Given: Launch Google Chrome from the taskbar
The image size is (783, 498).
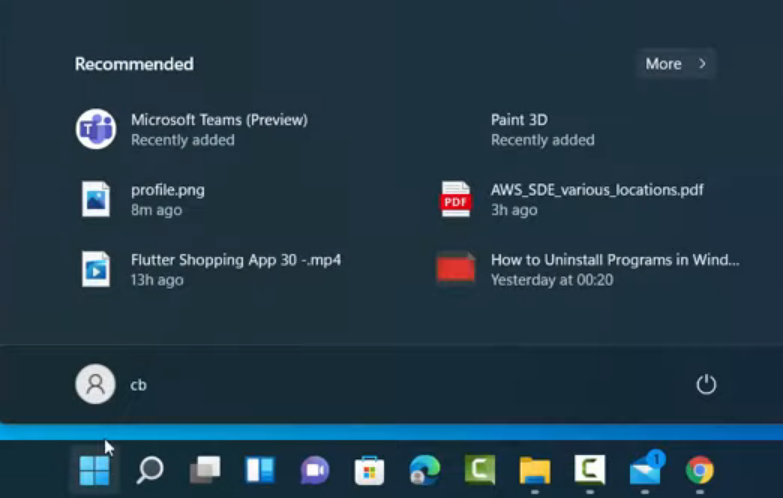Looking at the screenshot, I should [700, 470].
